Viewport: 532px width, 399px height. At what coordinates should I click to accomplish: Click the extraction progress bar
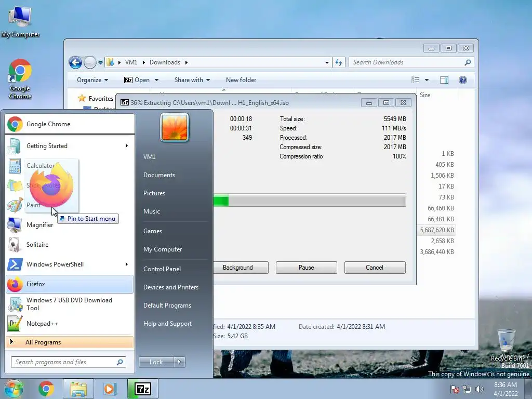310,200
